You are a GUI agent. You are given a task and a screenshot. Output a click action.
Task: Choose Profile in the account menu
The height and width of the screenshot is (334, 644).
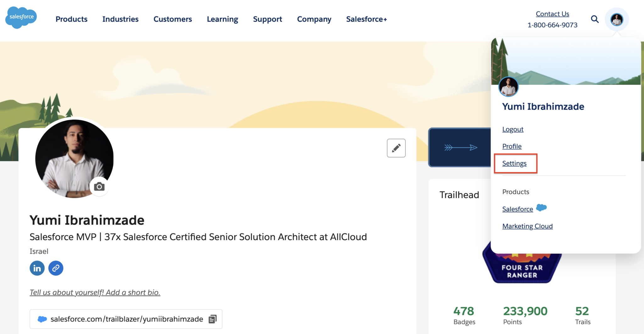click(x=512, y=146)
